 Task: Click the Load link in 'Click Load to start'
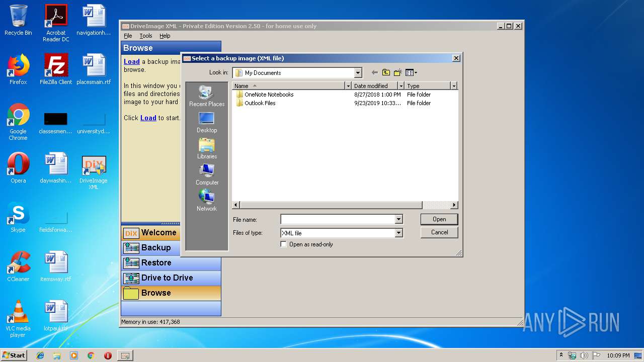coord(148,118)
